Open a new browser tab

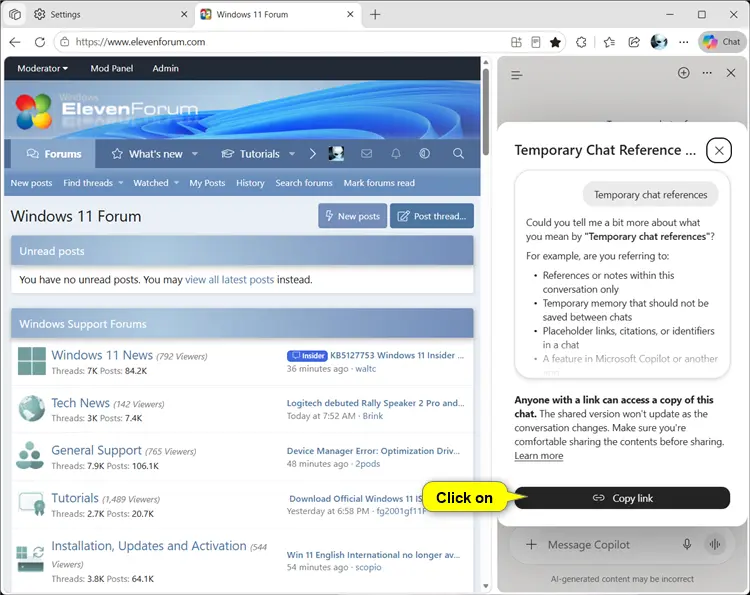[375, 14]
